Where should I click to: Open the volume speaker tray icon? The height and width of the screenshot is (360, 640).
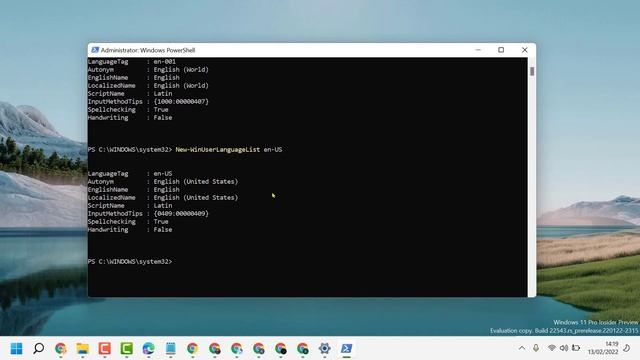(x=564, y=348)
